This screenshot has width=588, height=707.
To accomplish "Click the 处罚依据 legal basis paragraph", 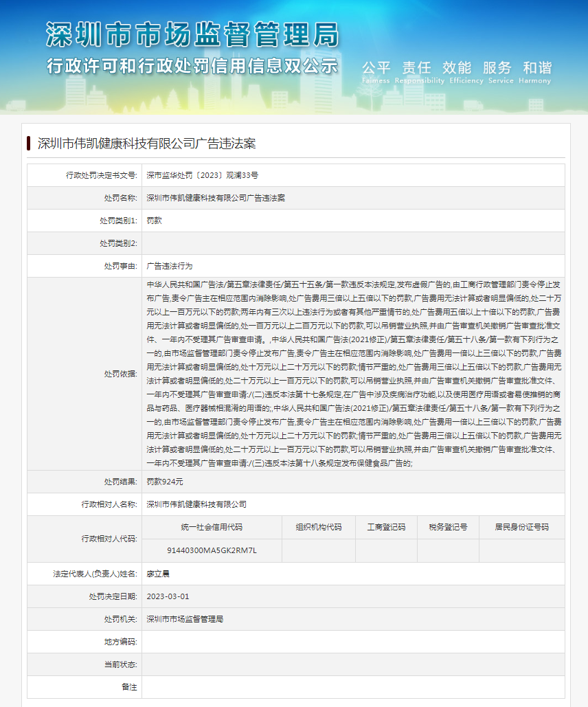I will [x=354, y=374].
